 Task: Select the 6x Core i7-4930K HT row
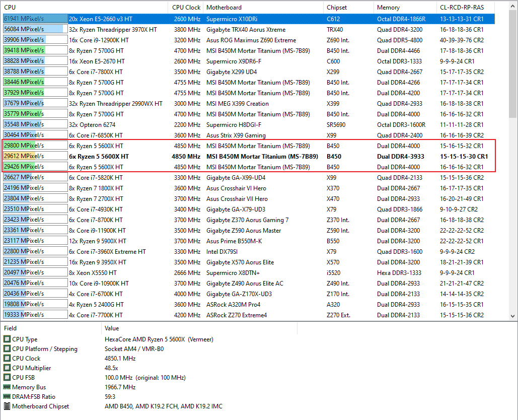[249, 209]
